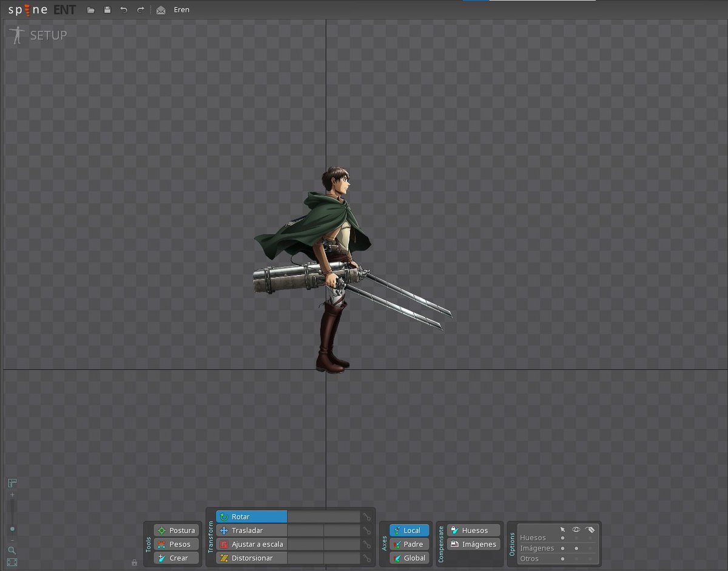Click the first Distorsionar value field
Viewport: 728px width, 571px height.
[306, 558]
